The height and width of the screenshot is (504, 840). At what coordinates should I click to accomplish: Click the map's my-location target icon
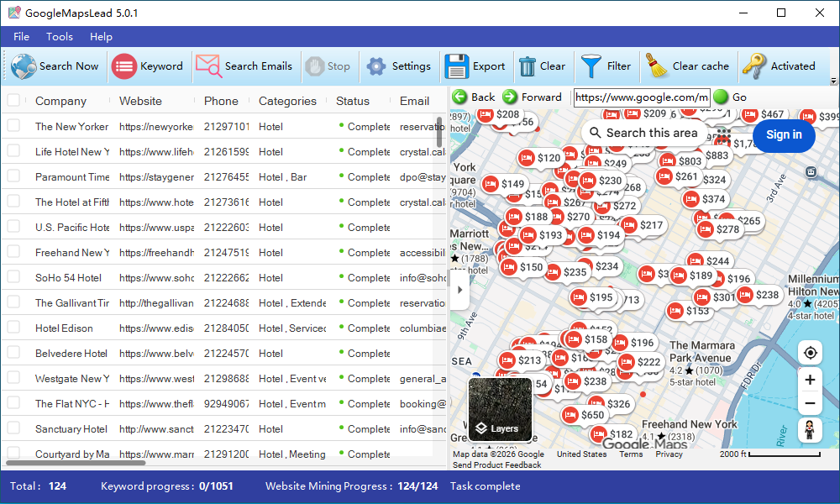[810, 353]
